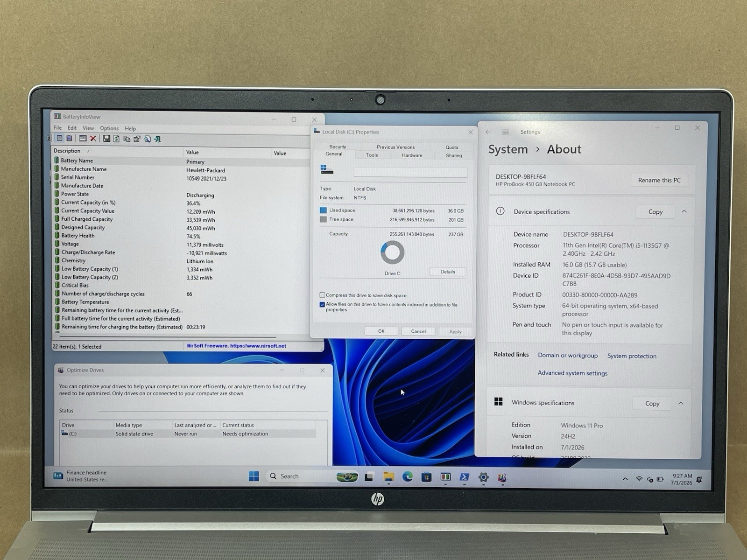This screenshot has width=747, height=560.
Task: Select the Battery Health row
Action: pos(180,236)
